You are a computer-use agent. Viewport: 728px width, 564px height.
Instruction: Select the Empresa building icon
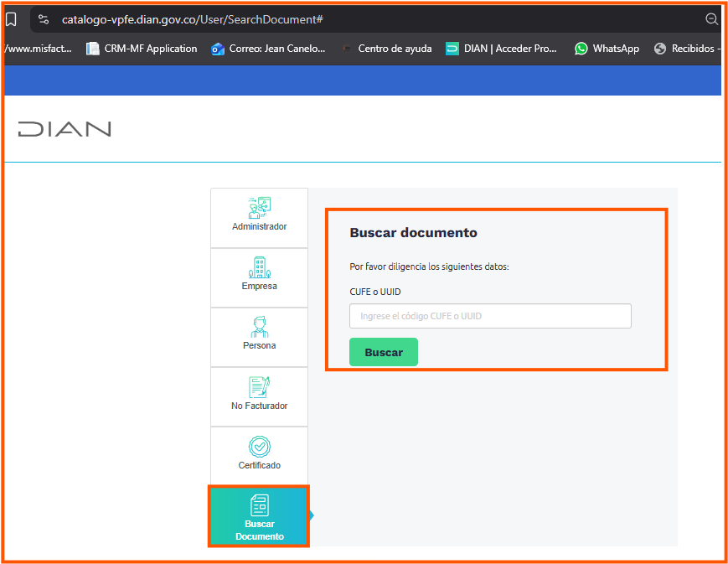click(x=259, y=269)
